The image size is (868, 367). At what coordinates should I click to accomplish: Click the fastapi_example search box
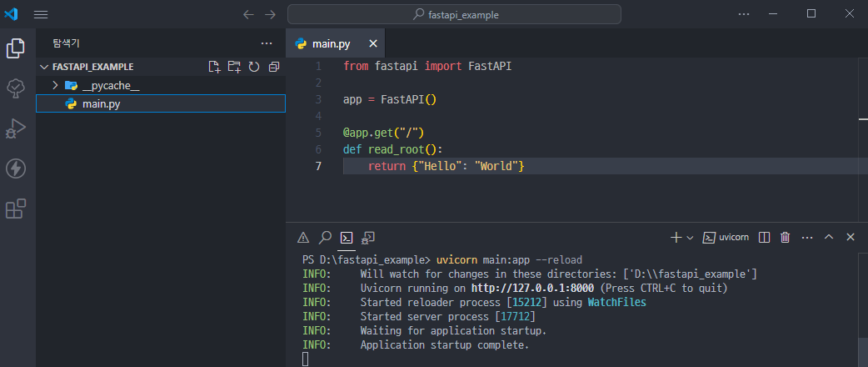(x=454, y=15)
